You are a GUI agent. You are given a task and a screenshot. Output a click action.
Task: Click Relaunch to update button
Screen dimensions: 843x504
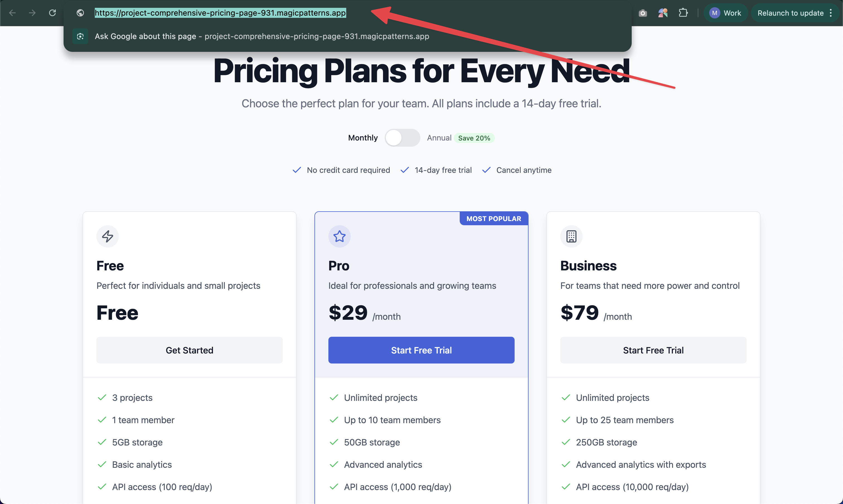(790, 13)
